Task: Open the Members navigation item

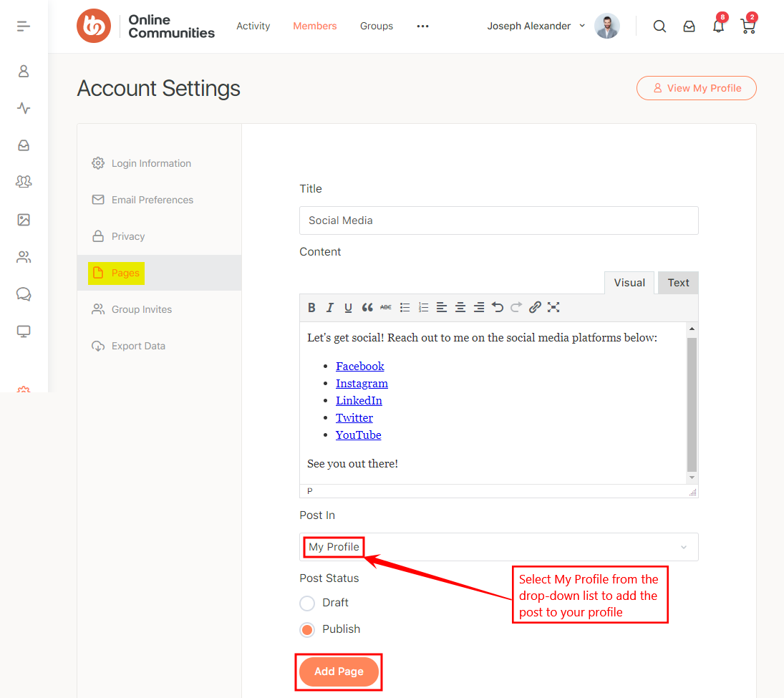Action: (314, 26)
